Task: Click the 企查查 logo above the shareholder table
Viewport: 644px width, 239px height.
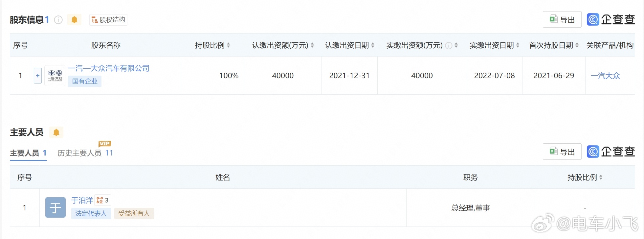Action: pyautogui.click(x=611, y=20)
